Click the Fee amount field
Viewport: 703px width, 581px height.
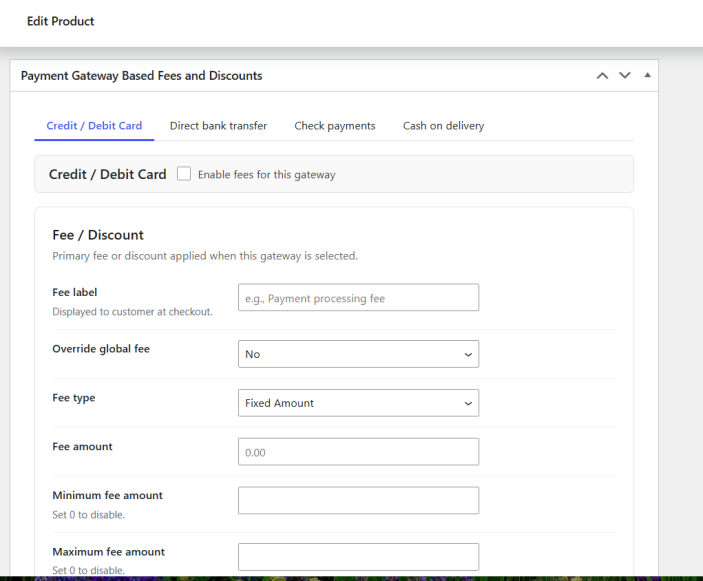click(x=358, y=452)
